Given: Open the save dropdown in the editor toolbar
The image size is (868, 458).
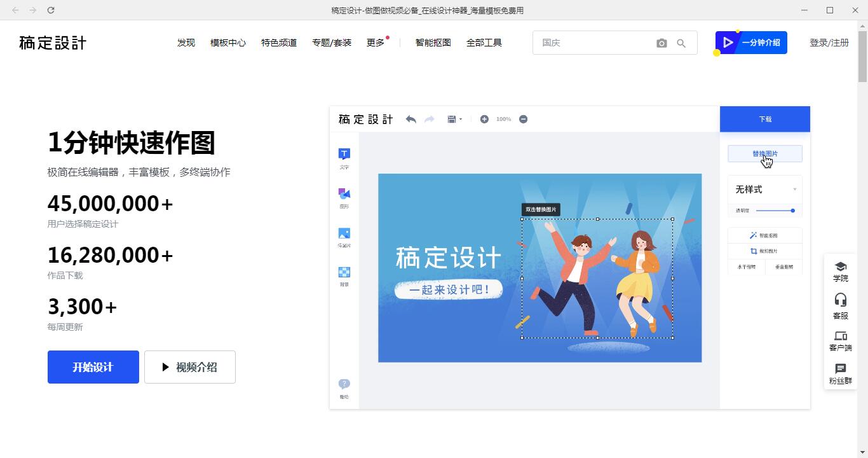Looking at the screenshot, I should click(454, 119).
